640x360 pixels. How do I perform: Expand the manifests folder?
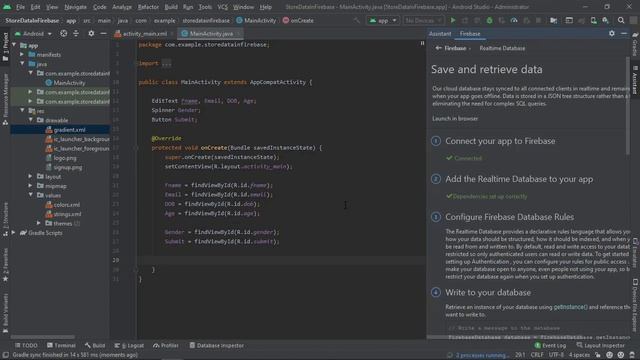coord(22,55)
